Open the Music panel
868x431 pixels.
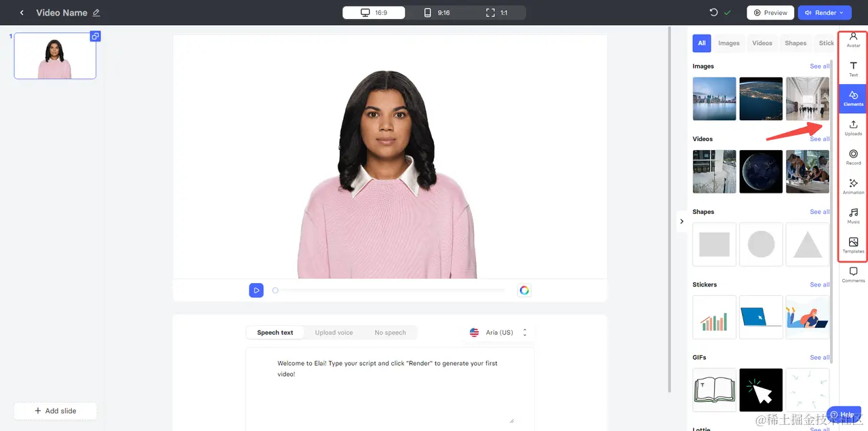tap(853, 216)
